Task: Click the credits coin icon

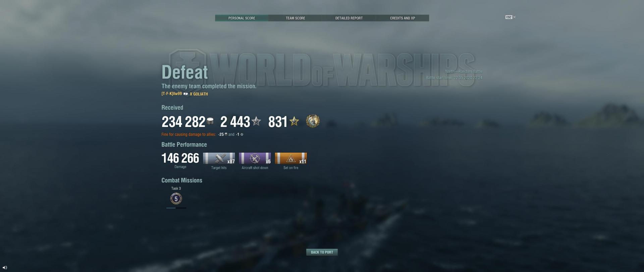Action: pyautogui.click(x=210, y=121)
